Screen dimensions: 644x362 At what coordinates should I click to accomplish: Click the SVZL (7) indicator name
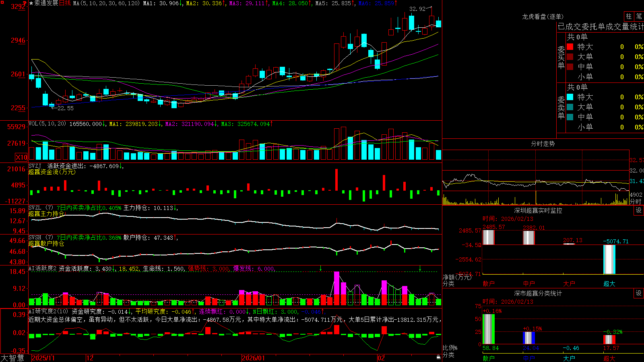41,208
